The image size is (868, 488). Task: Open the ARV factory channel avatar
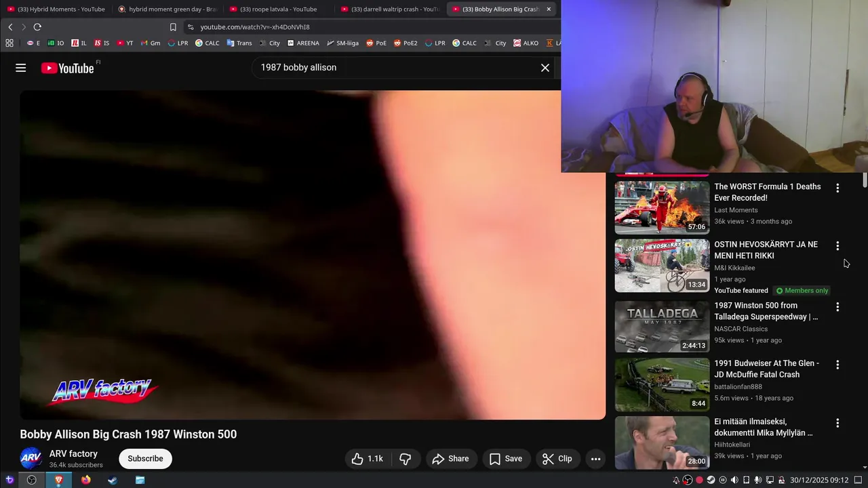pyautogui.click(x=31, y=459)
